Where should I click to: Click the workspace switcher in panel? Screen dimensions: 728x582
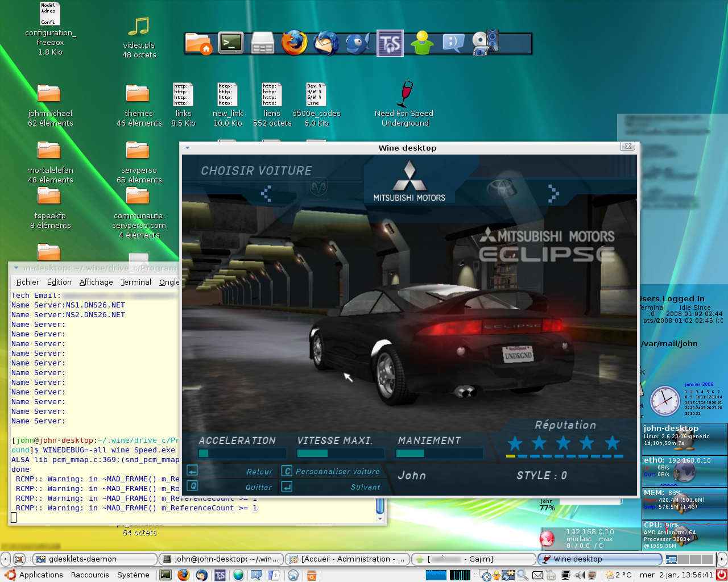point(689,559)
